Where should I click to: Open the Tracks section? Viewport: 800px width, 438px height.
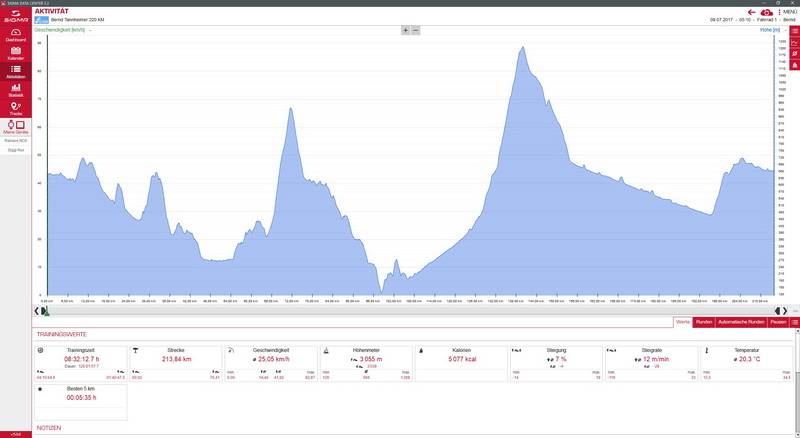point(16,109)
